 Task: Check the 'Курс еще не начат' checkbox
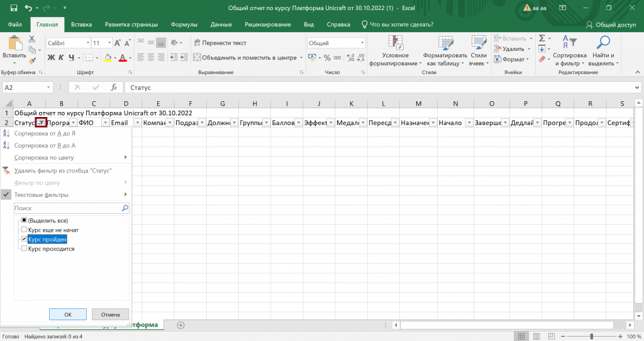25,230
